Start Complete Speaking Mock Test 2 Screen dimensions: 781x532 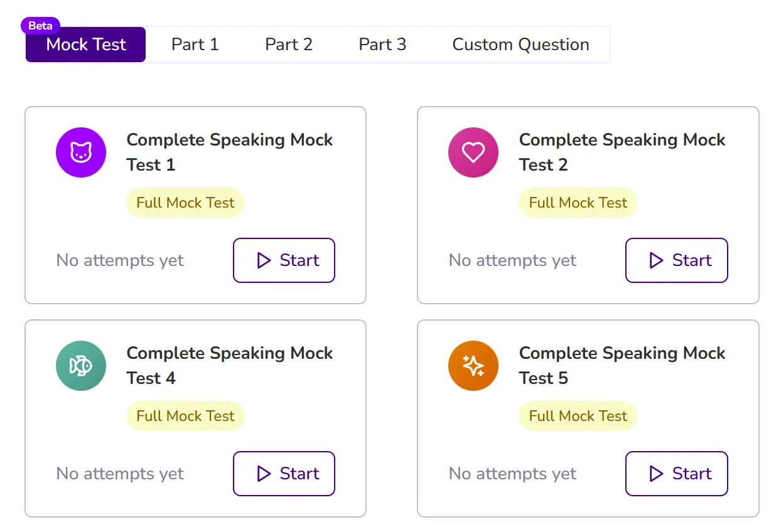tap(676, 260)
